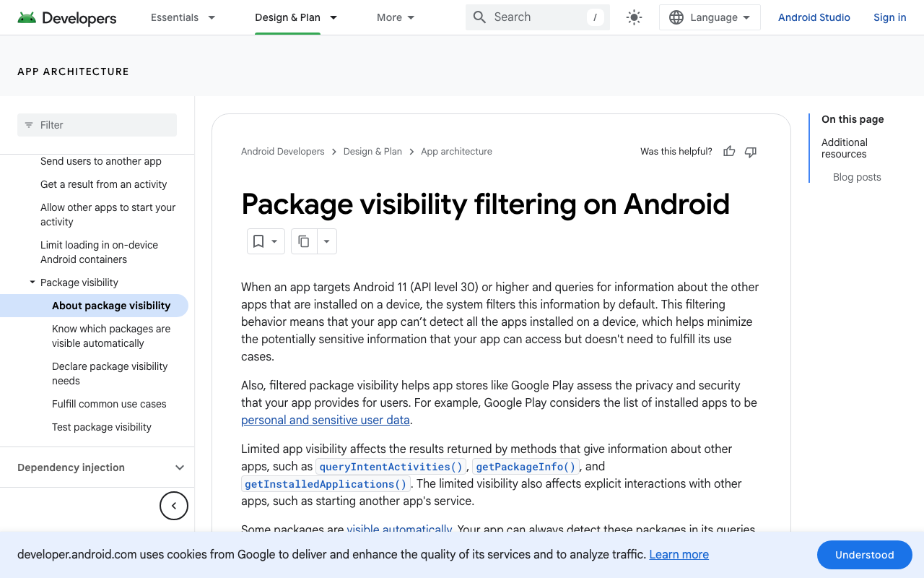The height and width of the screenshot is (578, 924).
Task: Jump to Blog posts section
Action: [x=857, y=177]
